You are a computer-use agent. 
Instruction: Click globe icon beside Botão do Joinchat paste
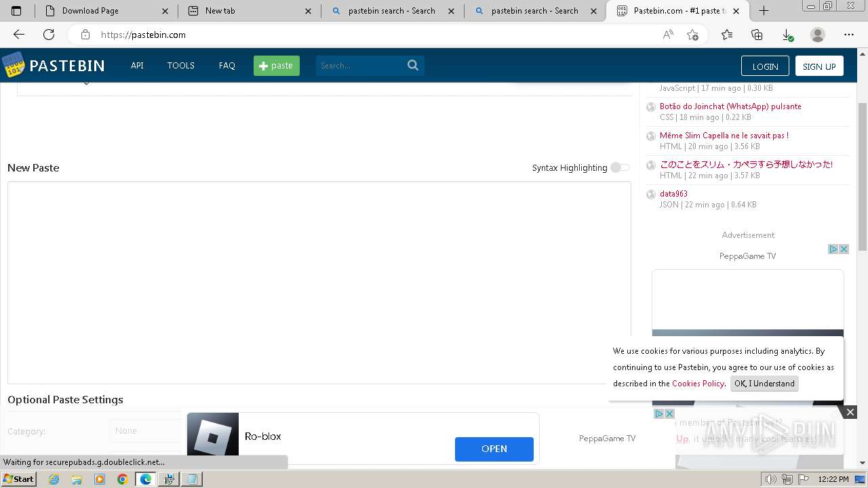[651, 107]
